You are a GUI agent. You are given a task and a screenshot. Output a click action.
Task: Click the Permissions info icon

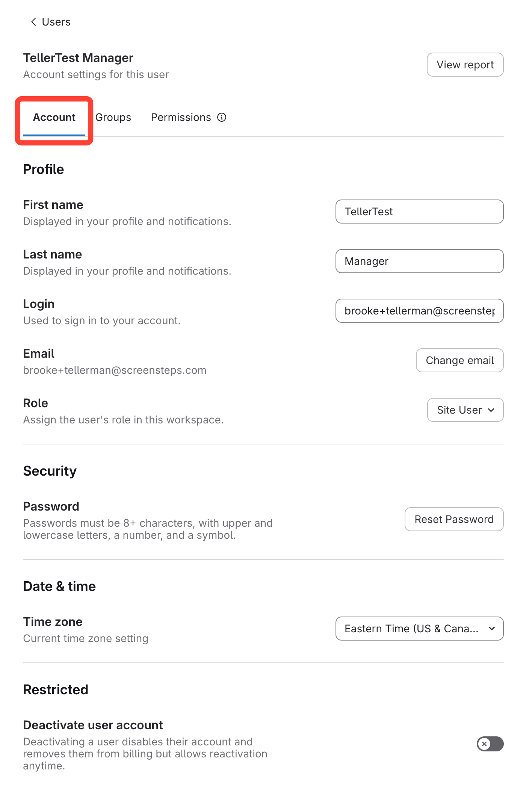tap(222, 118)
